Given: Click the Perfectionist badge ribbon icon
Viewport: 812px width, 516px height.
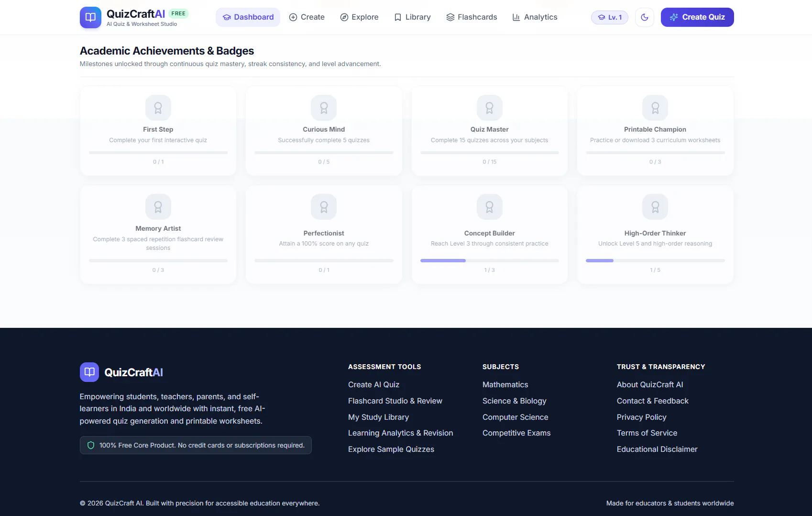Looking at the screenshot, I should (324, 207).
